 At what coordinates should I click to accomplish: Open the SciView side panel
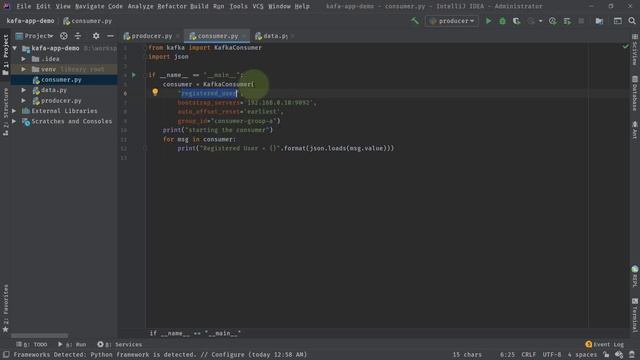[635, 50]
